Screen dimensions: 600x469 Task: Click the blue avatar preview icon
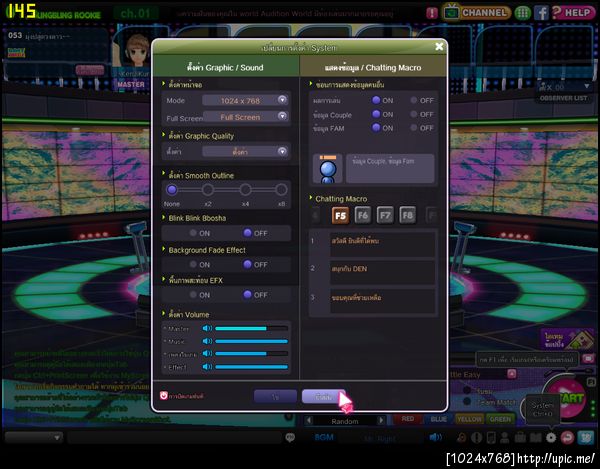click(328, 169)
